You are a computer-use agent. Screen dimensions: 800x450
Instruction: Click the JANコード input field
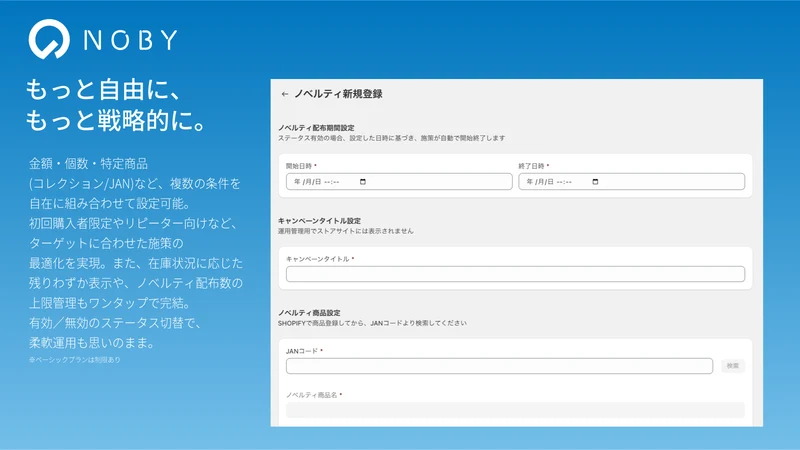499,366
